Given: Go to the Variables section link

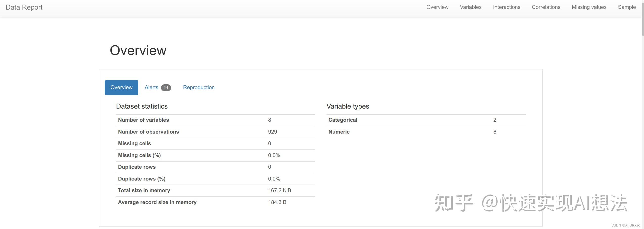Looking at the screenshot, I should tap(471, 7).
